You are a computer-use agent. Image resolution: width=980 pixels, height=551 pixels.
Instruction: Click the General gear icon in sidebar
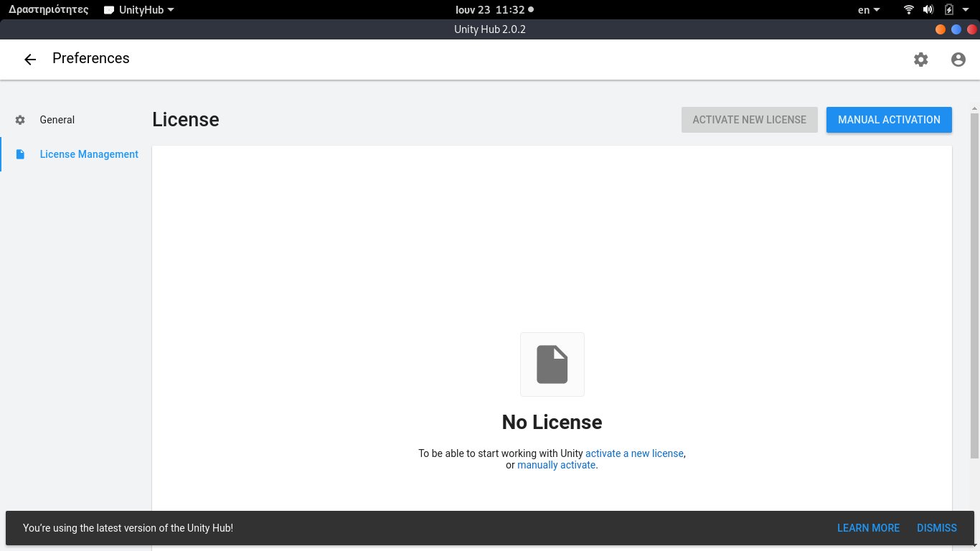point(20,120)
